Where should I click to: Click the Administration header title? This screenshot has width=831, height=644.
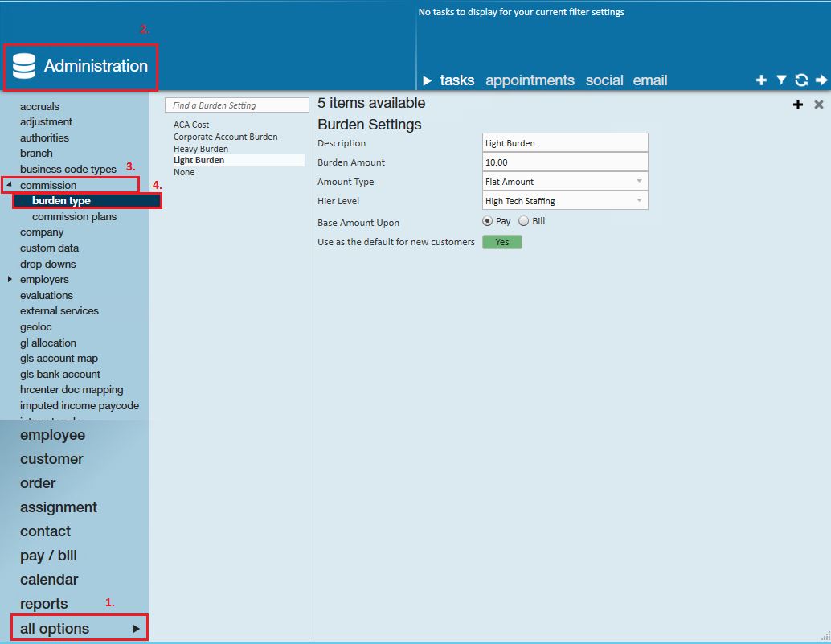(x=96, y=66)
